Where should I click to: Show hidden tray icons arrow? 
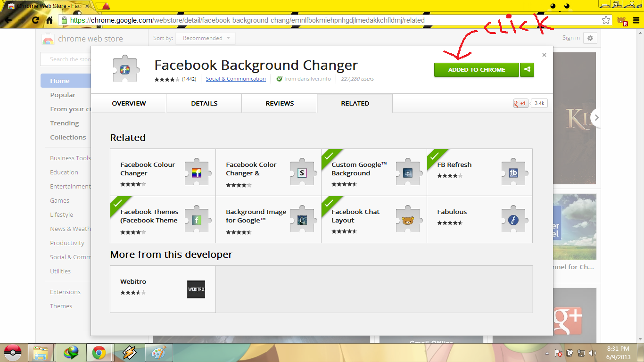pos(547,353)
